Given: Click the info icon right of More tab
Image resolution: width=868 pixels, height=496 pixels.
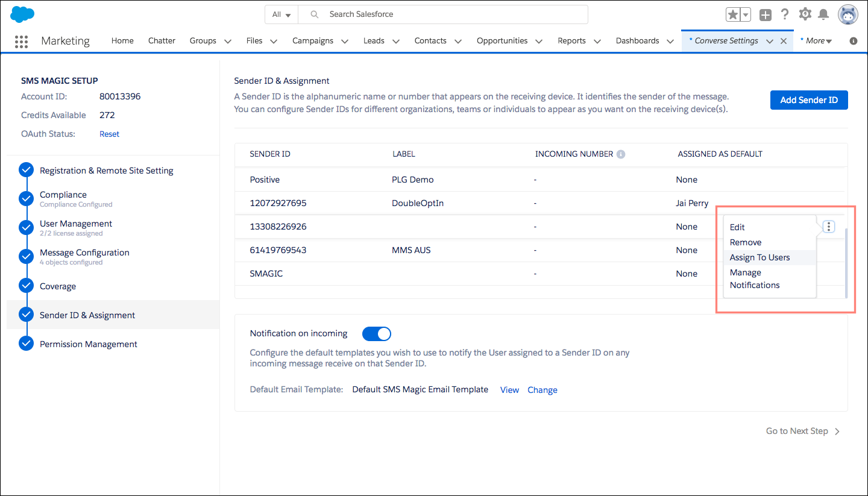Looking at the screenshot, I should tap(853, 41).
